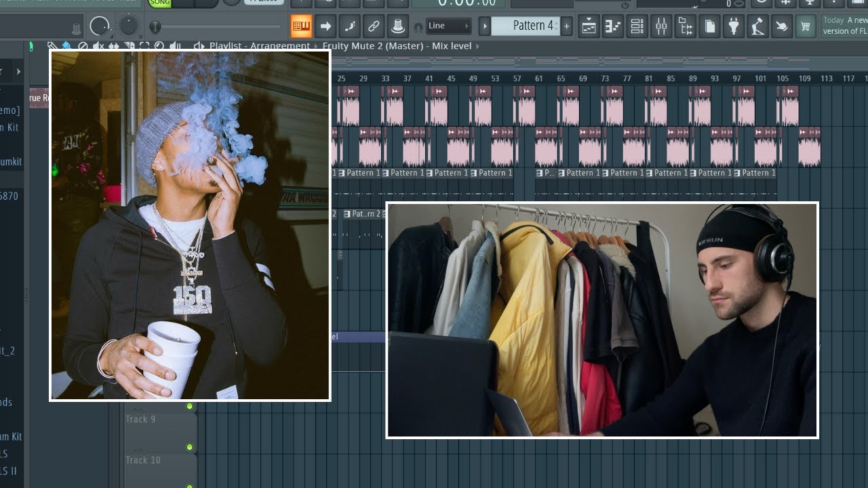Click breadcrumb arrow after Mix level
The width and height of the screenshot is (868, 488).
point(477,46)
